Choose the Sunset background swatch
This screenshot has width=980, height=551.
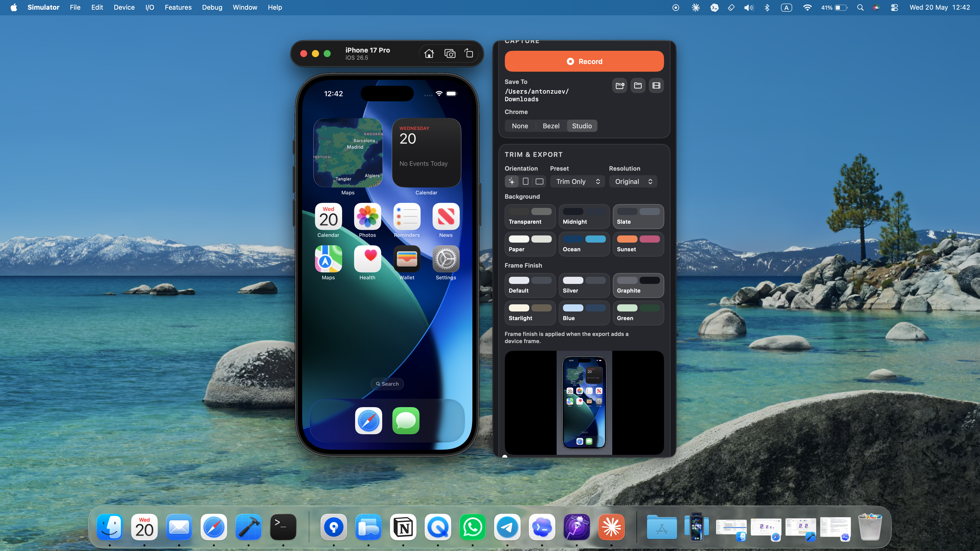(x=638, y=244)
